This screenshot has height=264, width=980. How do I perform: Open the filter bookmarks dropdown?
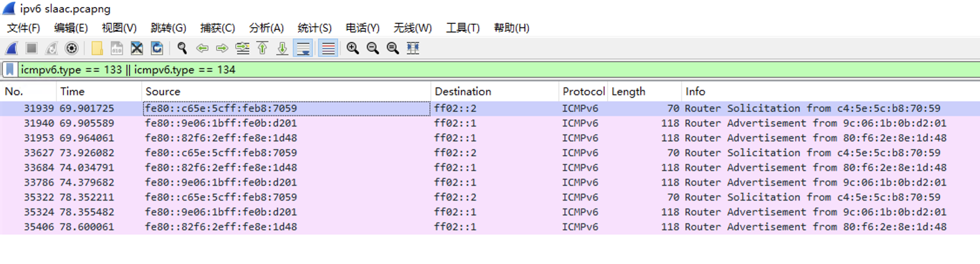(10, 69)
